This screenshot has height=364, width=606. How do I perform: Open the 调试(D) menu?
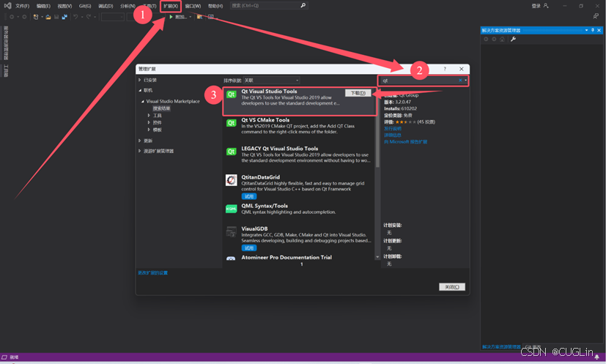[106, 6]
